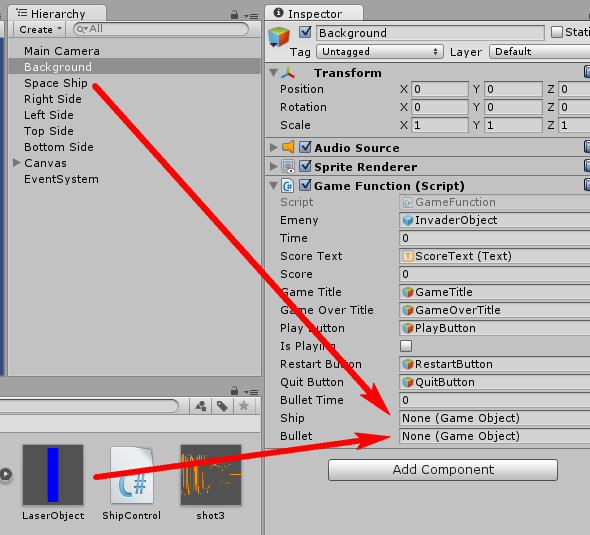
Task: Click the Audio Source speaker icon
Action: click(x=288, y=147)
